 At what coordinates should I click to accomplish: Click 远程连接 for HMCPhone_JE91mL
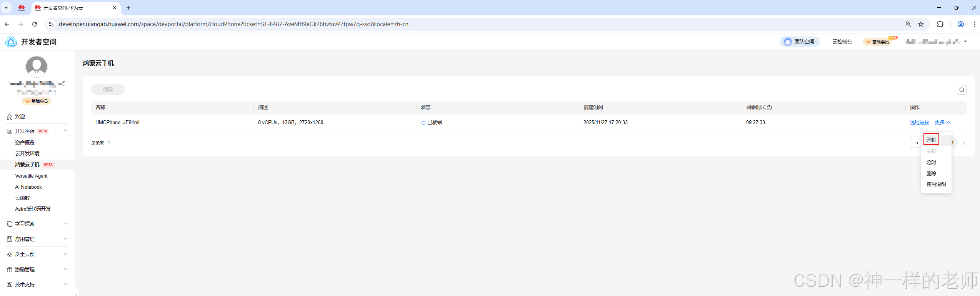click(x=919, y=122)
